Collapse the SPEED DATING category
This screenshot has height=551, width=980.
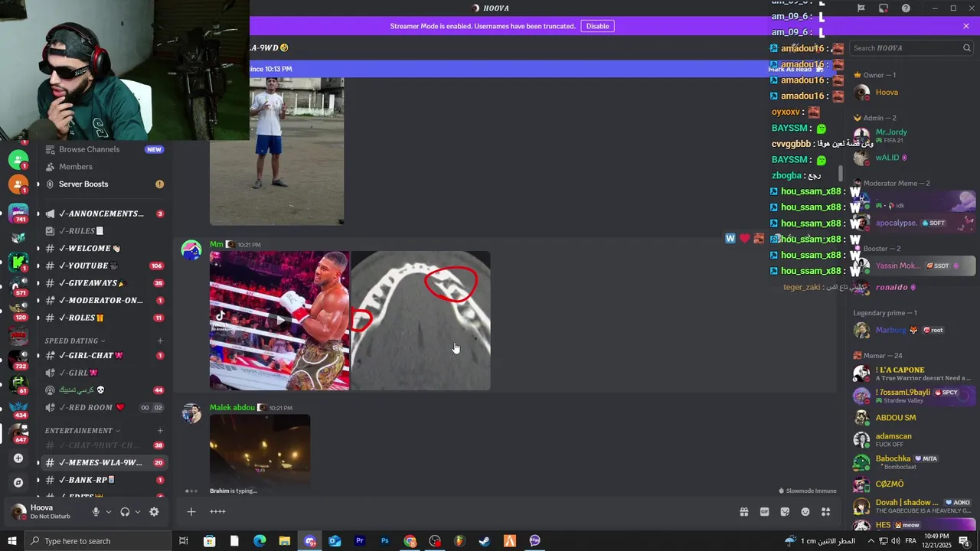click(74, 341)
